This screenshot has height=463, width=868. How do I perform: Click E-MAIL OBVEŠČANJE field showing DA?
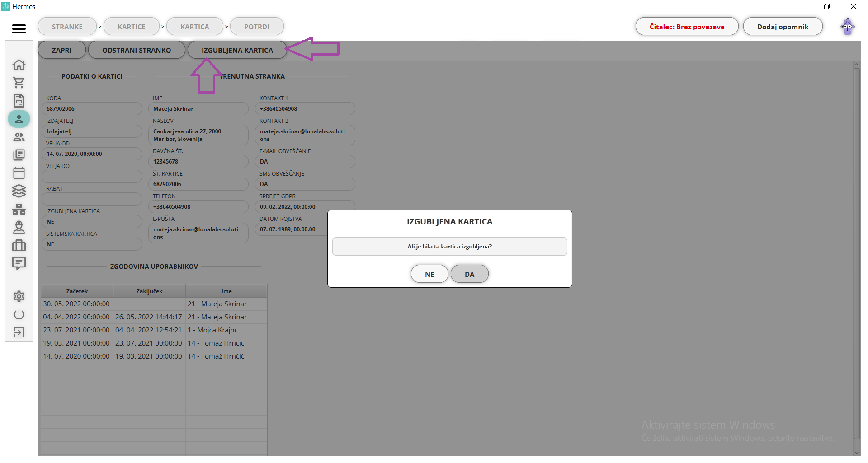pos(305,162)
